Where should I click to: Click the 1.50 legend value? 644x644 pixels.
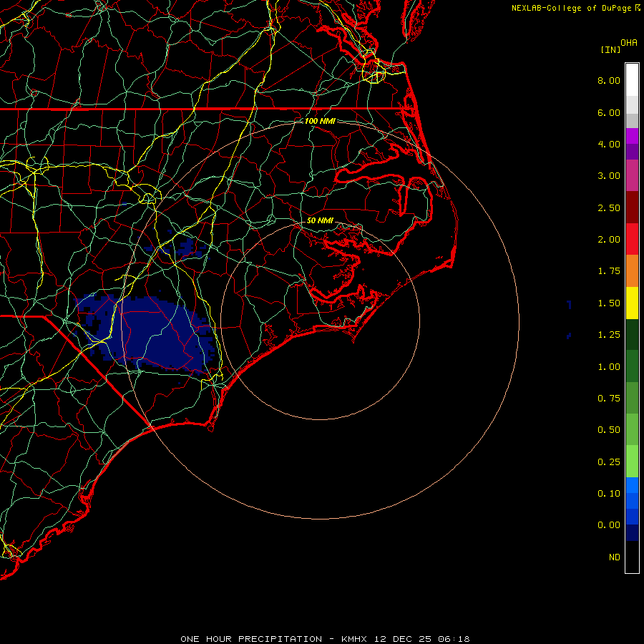click(609, 303)
